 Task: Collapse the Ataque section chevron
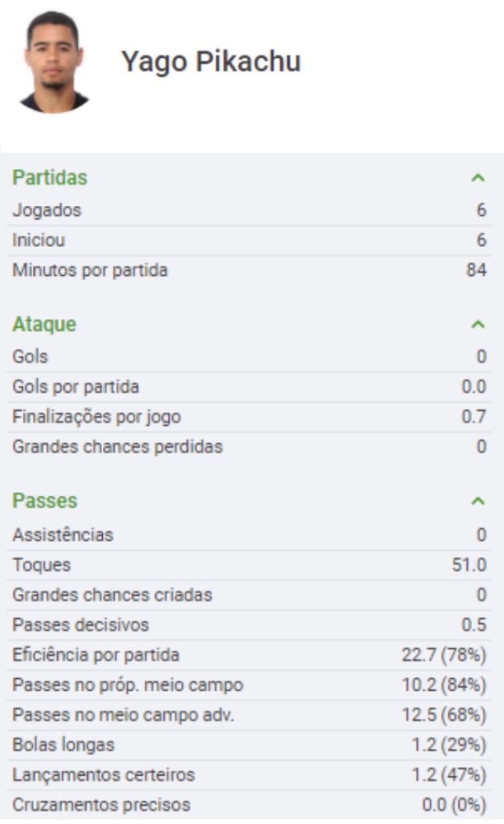(x=478, y=325)
